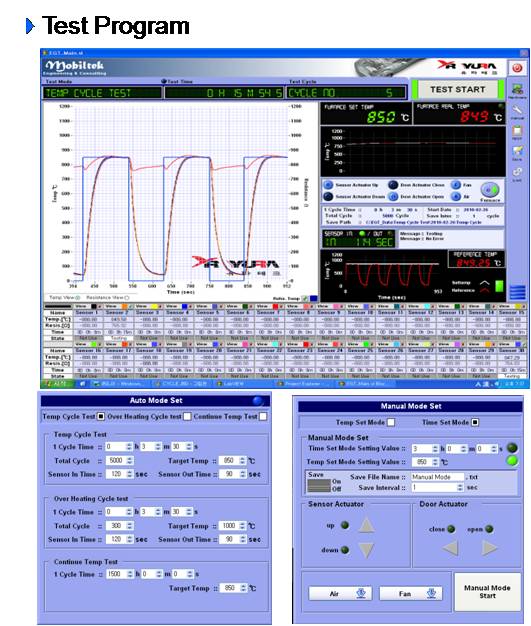Screen dimensions: 531x626
Task: Open the wrench manual mode sidebar icon
Action: (517, 111)
